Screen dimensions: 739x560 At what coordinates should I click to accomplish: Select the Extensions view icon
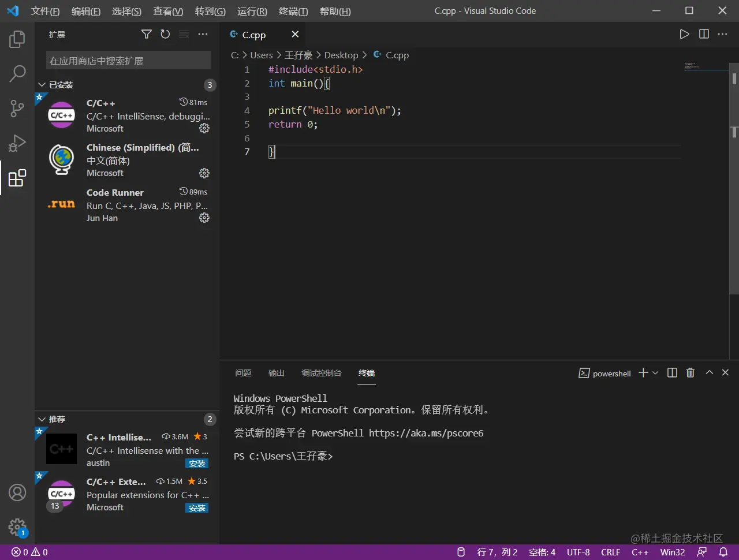coord(17,178)
